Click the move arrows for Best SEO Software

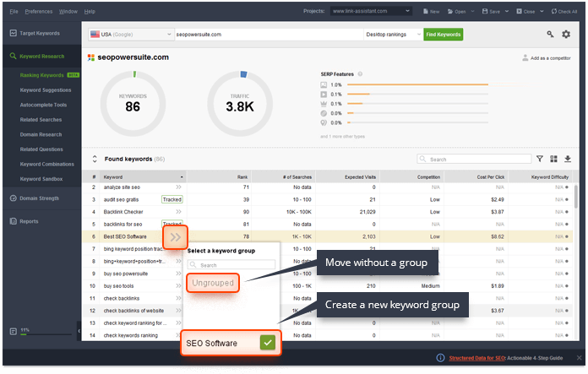coord(175,237)
